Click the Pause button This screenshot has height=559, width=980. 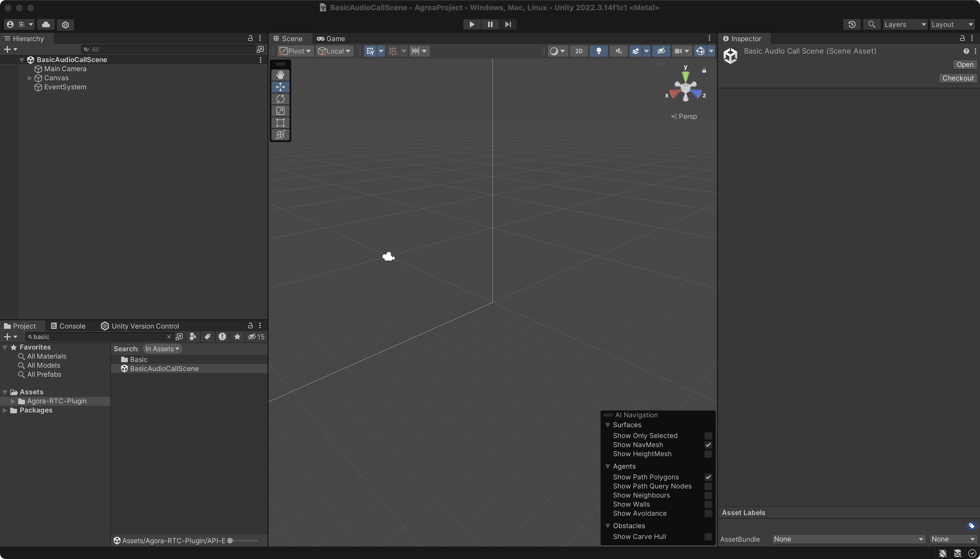pyautogui.click(x=490, y=24)
